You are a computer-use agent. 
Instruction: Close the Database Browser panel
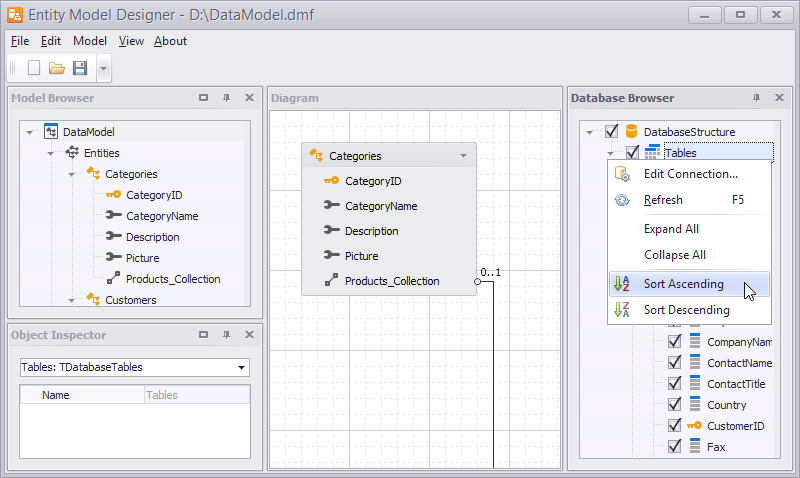pos(779,98)
